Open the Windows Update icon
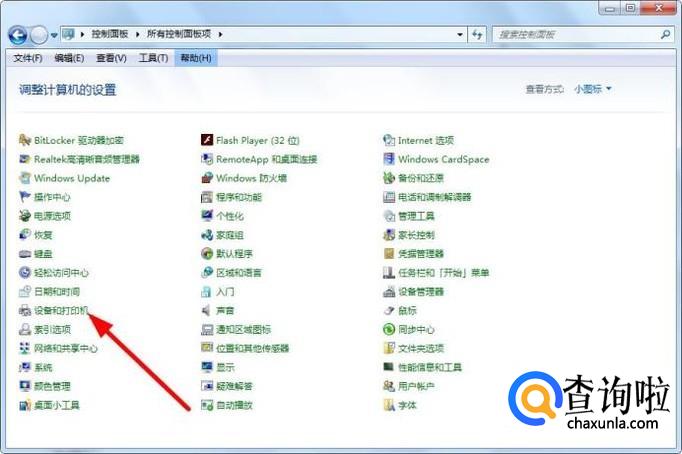The image size is (682, 454). click(x=25, y=178)
